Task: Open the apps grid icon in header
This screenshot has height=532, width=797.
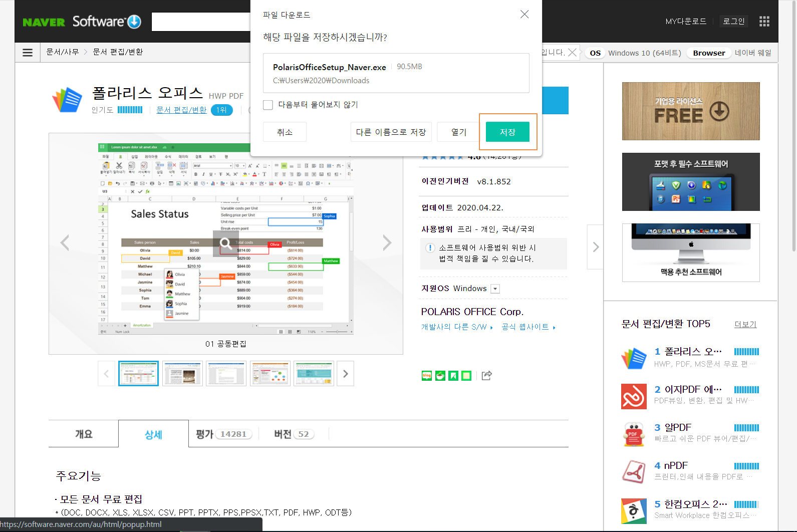Action: pyautogui.click(x=764, y=21)
